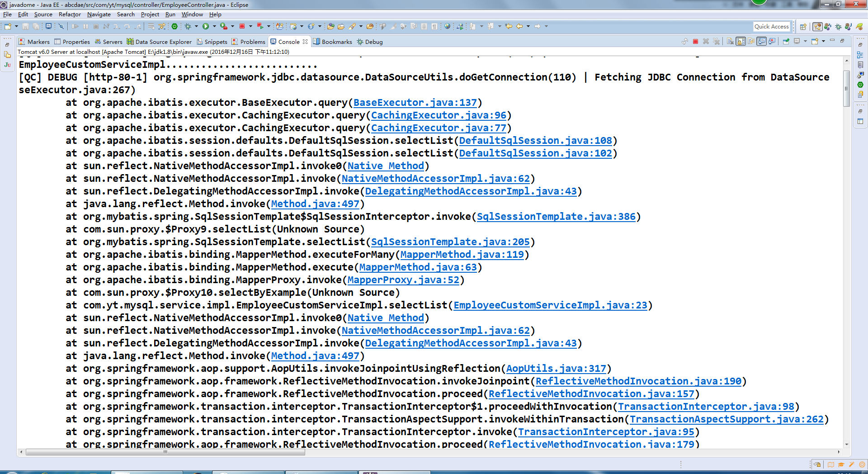
Task: Remove all terminated launches icon
Action: 717,42
